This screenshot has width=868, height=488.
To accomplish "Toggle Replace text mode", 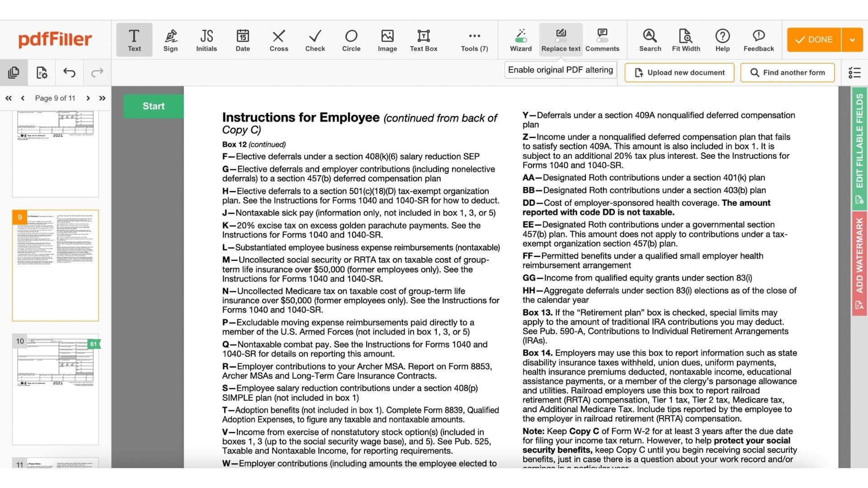I will [x=561, y=39].
